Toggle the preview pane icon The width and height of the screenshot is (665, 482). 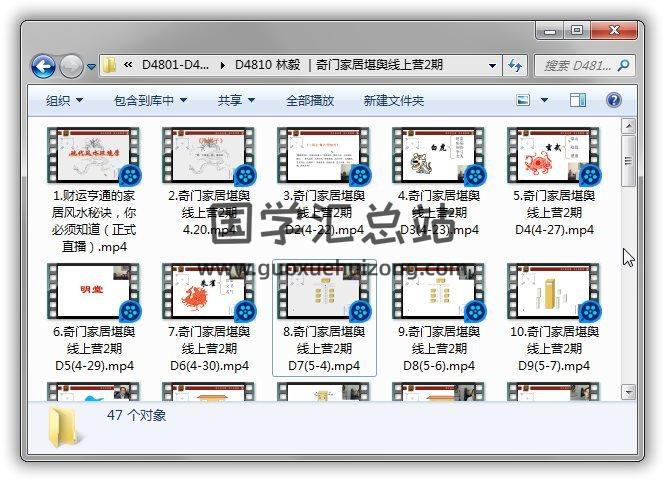[578, 100]
